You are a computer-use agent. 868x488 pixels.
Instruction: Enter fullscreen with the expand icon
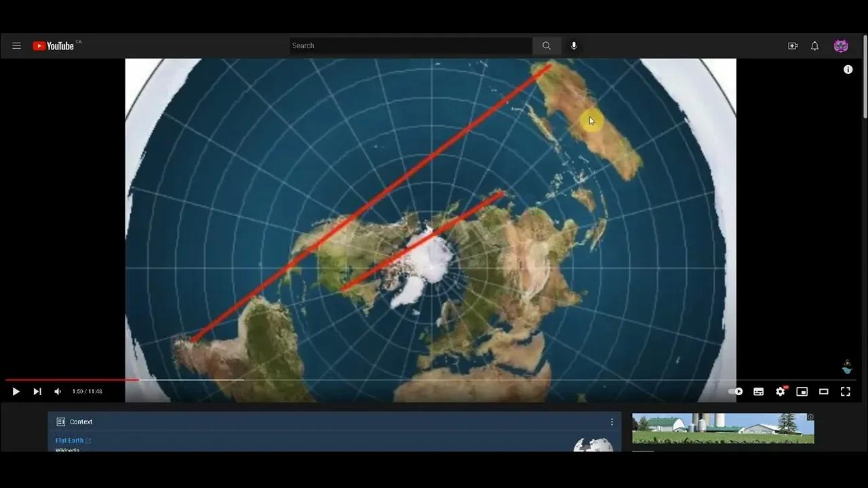coord(845,391)
